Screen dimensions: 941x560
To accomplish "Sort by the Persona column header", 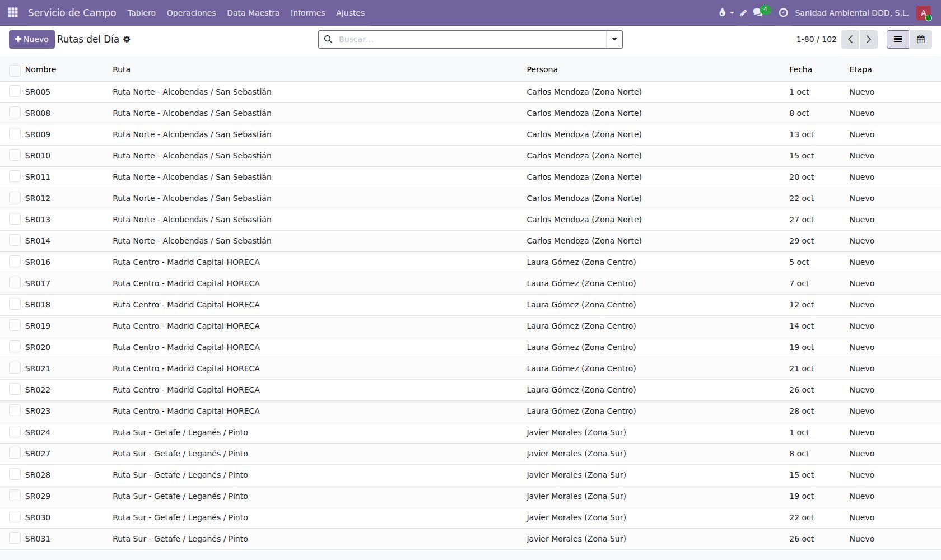I will (542, 69).
